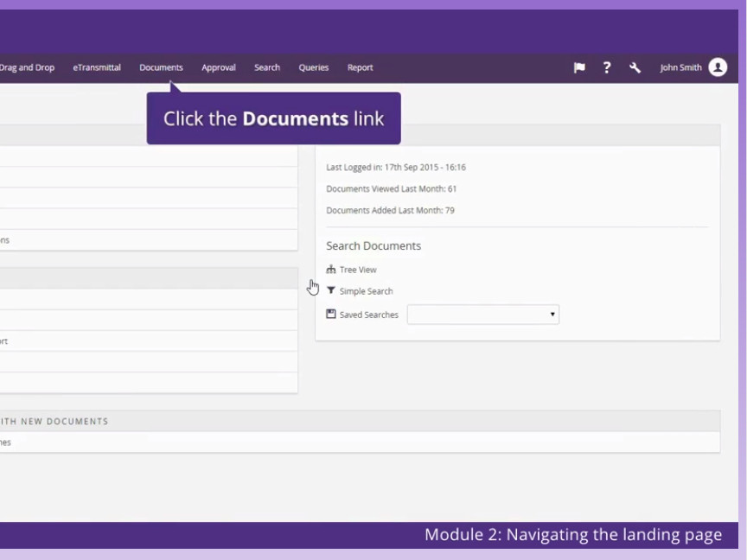This screenshot has height=560, width=747.
Task: Select Report in the navigation bar
Action: 361,67
